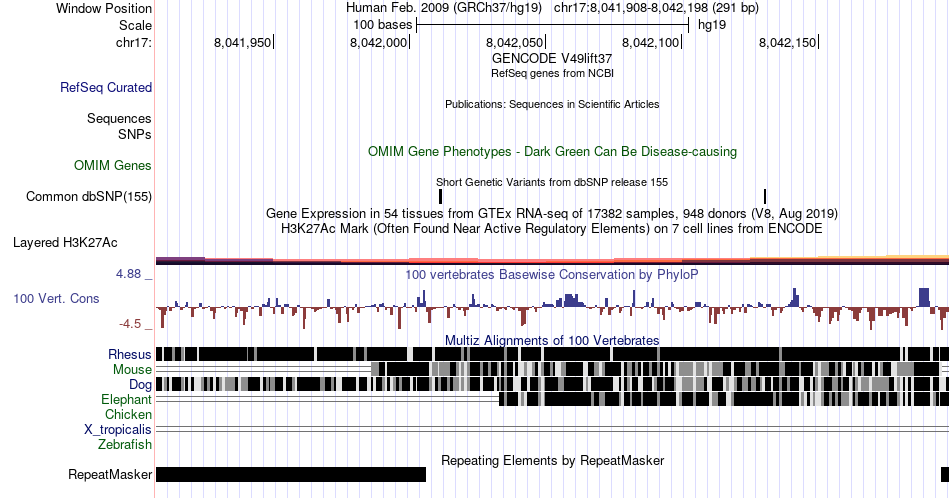Click the OMIM Gene Phenotypes track title
This screenshot has width=950, height=498.
(552, 151)
